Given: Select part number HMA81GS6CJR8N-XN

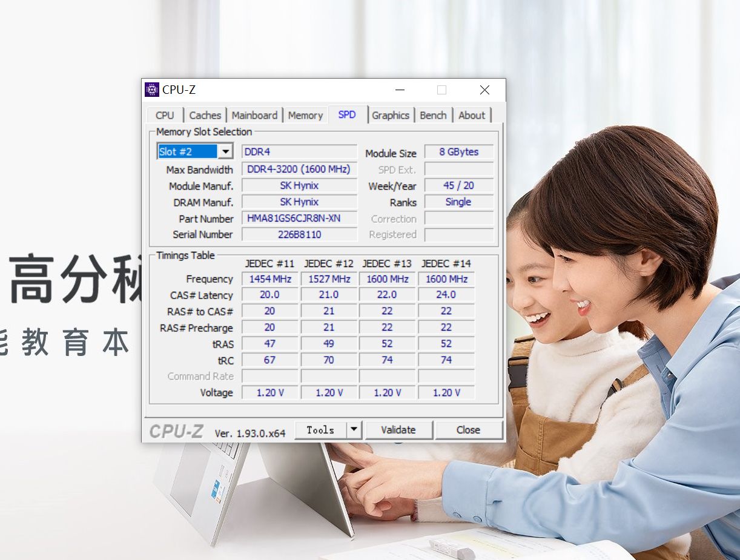Looking at the screenshot, I should coord(300,219).
